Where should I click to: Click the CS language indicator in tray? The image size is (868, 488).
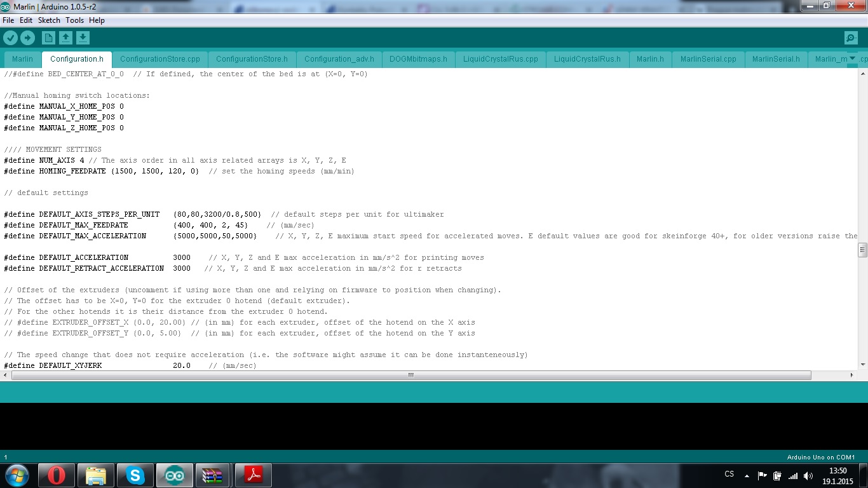[x=729, y=474]
